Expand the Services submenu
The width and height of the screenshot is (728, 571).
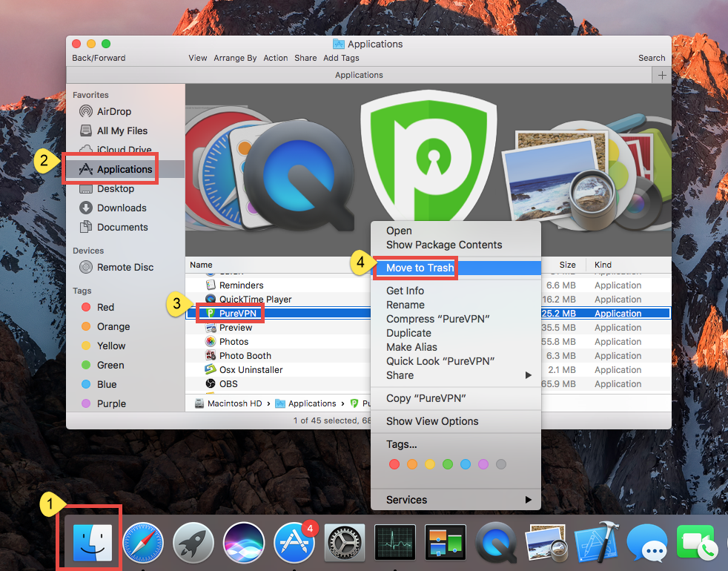(x=406, y=499)
